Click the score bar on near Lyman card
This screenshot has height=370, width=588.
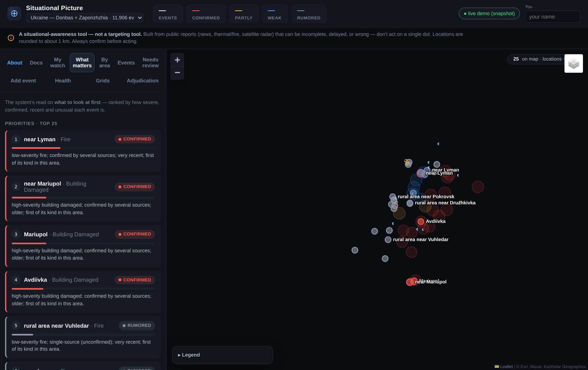(x=83, y=148)
